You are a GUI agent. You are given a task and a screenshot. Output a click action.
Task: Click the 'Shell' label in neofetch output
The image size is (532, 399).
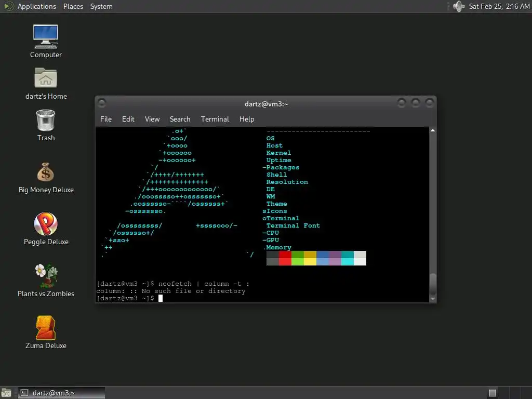(276, 175)
